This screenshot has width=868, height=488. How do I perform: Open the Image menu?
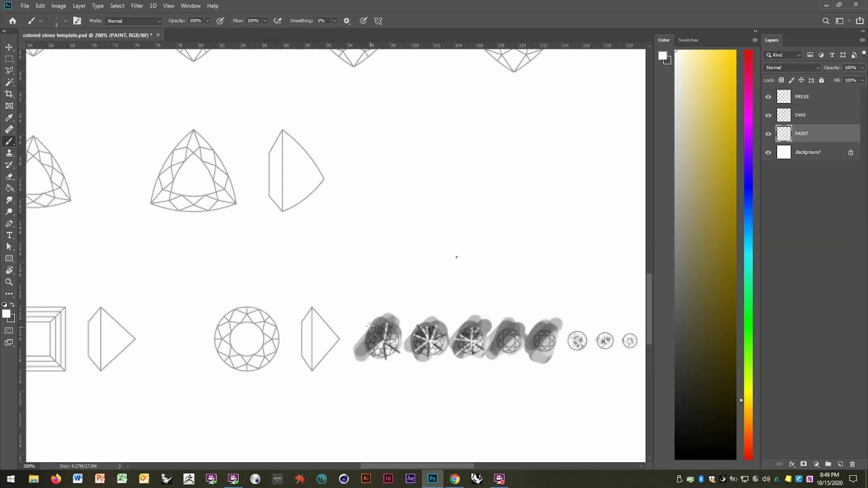[x=59, y=5]
